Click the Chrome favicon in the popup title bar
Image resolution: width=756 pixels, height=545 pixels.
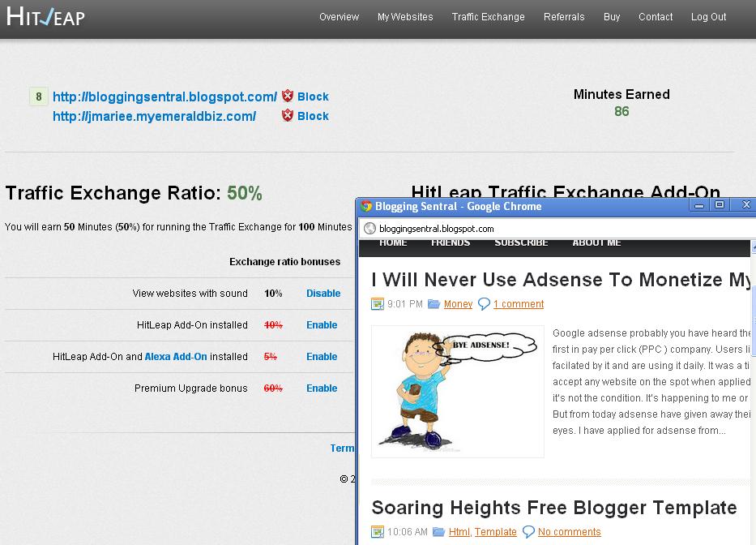click(x=367, y=207)
